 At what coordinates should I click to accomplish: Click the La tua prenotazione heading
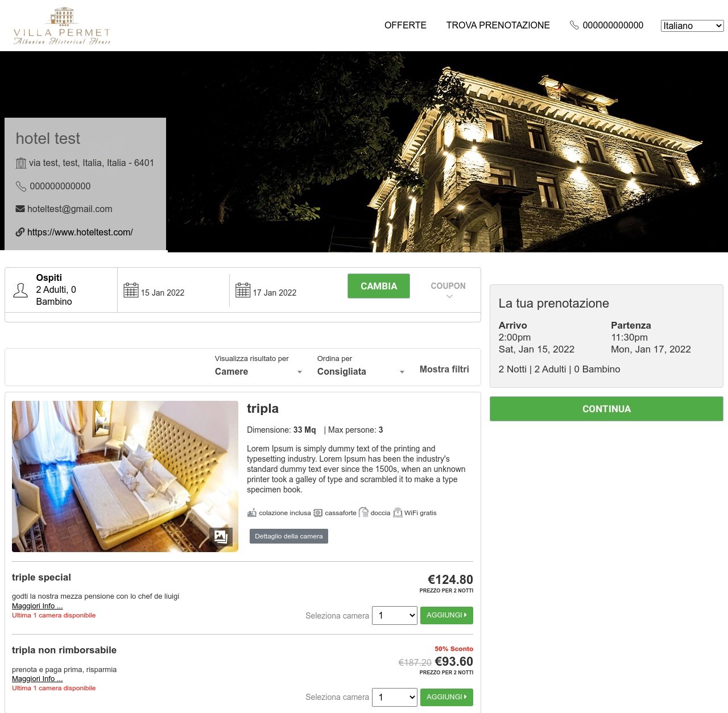point(554,303)
